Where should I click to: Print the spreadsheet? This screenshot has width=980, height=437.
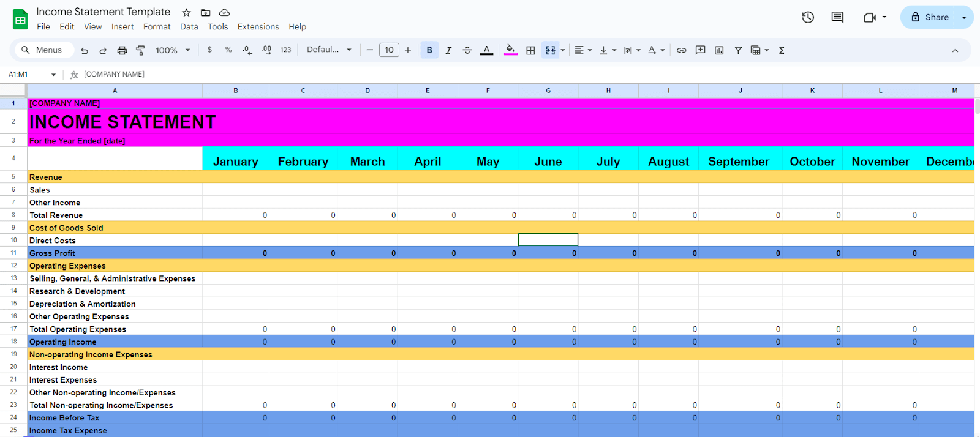(122, 50)
